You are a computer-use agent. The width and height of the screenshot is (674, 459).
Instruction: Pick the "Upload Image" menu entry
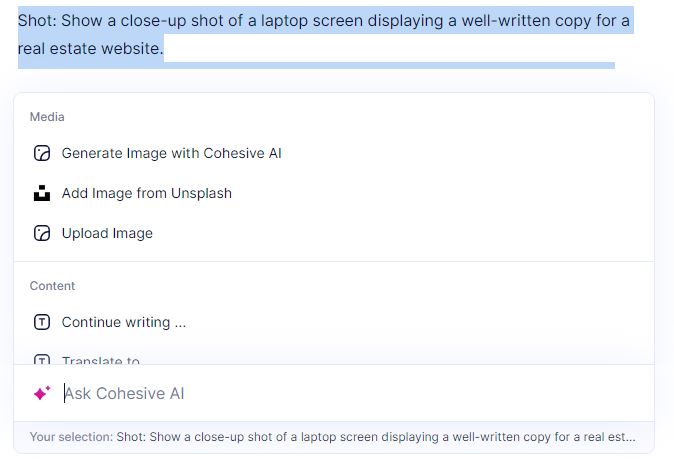click(107, 233)
